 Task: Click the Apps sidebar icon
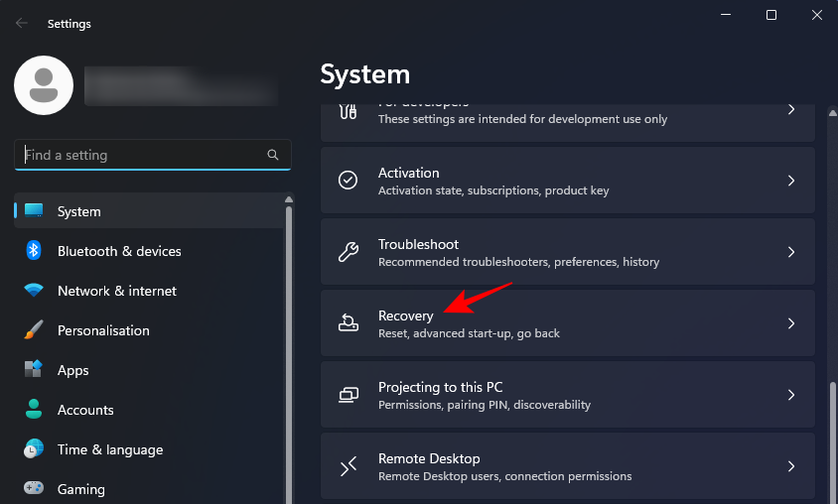(34, 370)
